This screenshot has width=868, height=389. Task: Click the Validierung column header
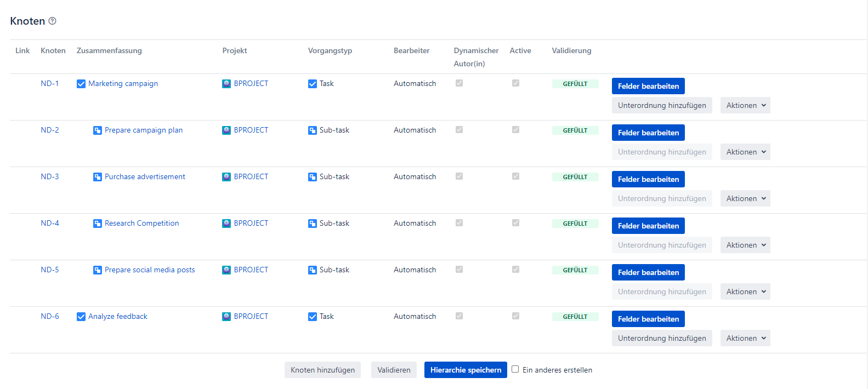point(571,50)
